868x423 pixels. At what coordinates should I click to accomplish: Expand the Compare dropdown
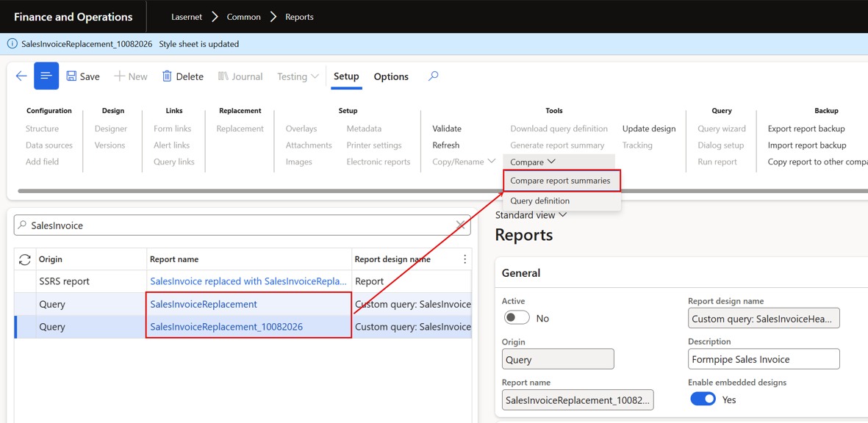tap(533, 162)
